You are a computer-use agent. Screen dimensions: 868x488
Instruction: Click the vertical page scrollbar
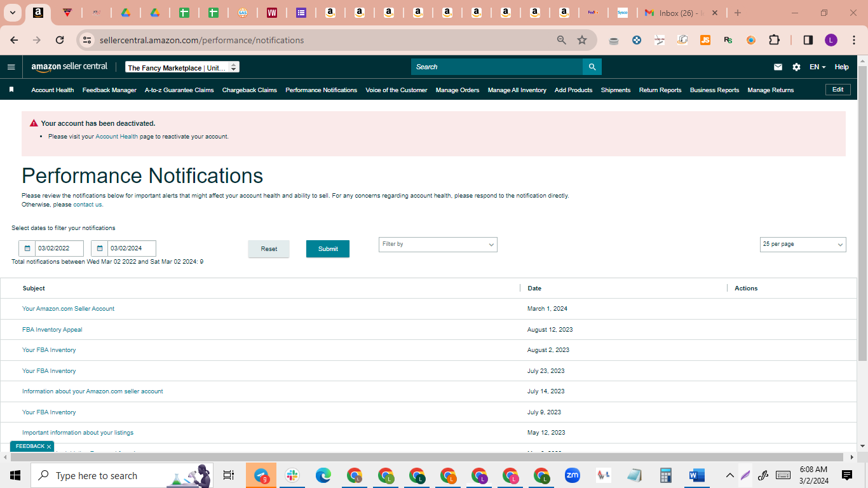tap(862, 213)
